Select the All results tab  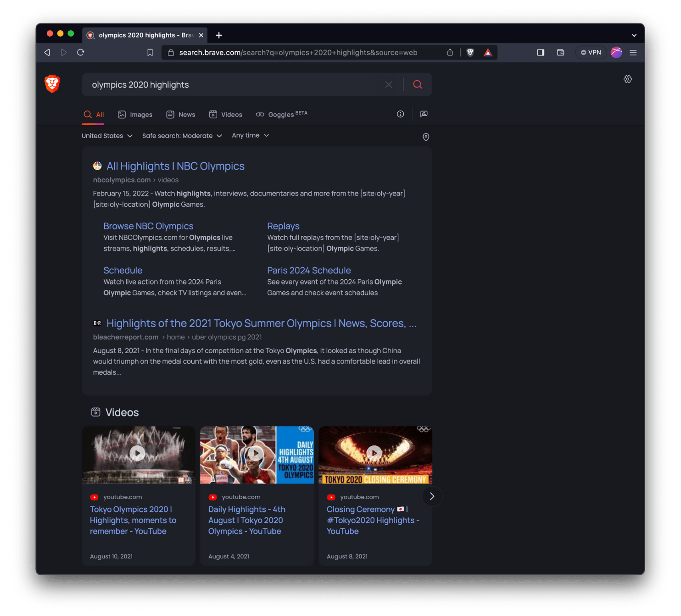[94, 115]
